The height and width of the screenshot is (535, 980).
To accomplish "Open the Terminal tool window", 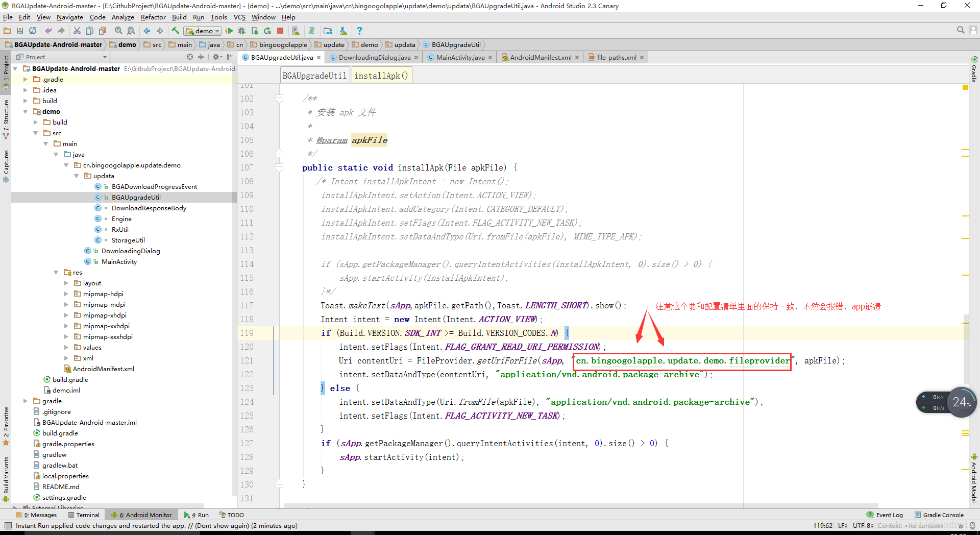I will pyautogui.click(x=84, y=515).
